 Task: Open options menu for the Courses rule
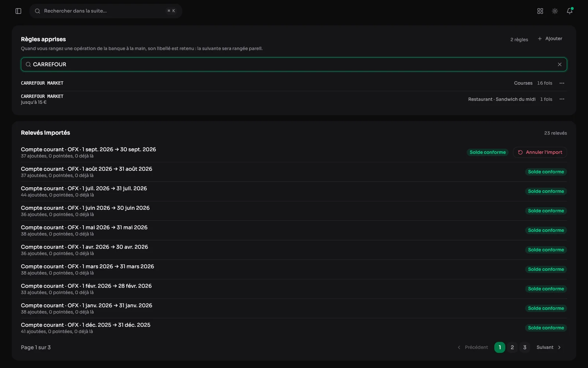coord(562,83)
